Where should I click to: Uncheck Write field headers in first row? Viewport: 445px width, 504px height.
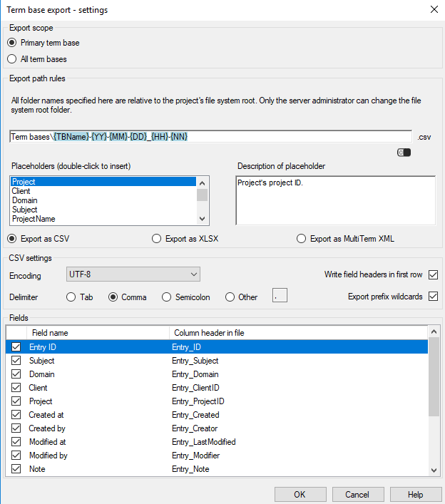point(432,274)
